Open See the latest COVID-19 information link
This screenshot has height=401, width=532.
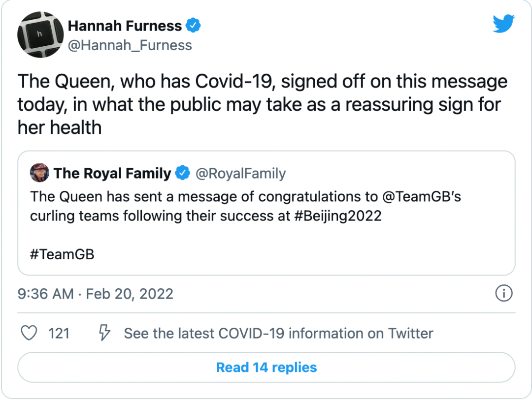tap(278, 333)
